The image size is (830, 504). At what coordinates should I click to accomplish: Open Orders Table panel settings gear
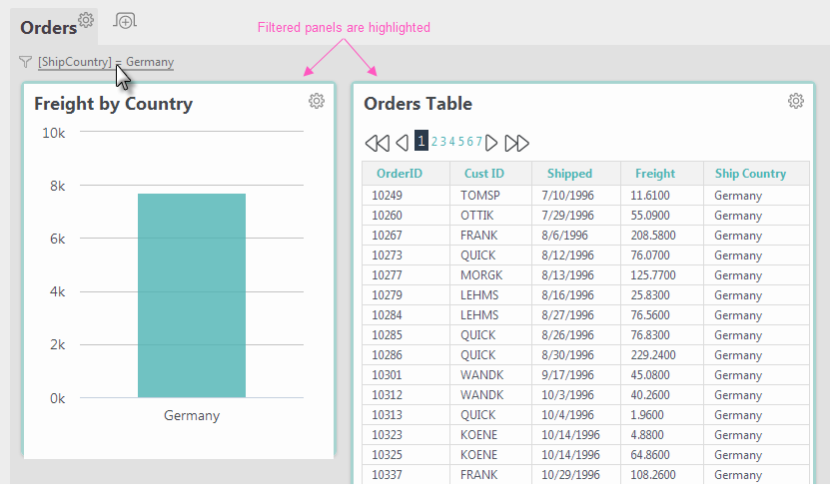point(796,101)
